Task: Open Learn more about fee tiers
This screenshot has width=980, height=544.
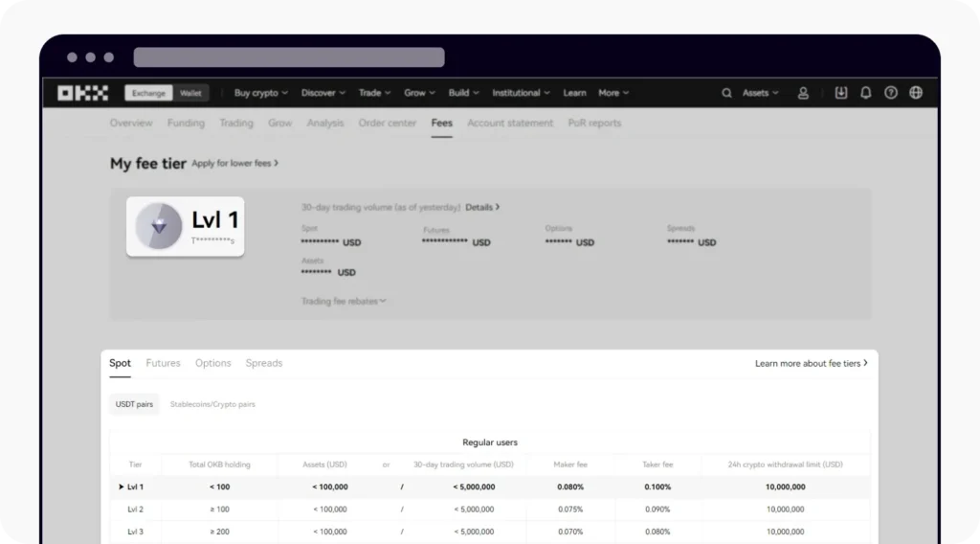Action: click(811, 364)
